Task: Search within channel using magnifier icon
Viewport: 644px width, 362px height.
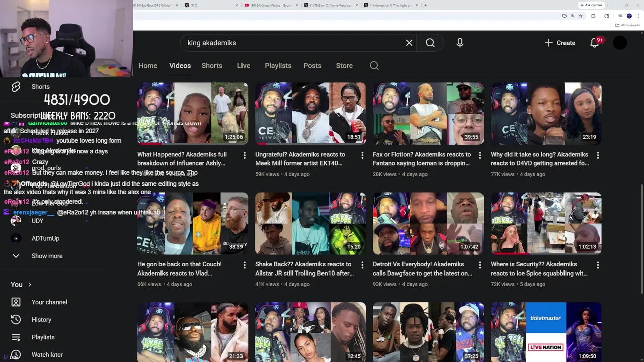Action: tap(374, 65)
